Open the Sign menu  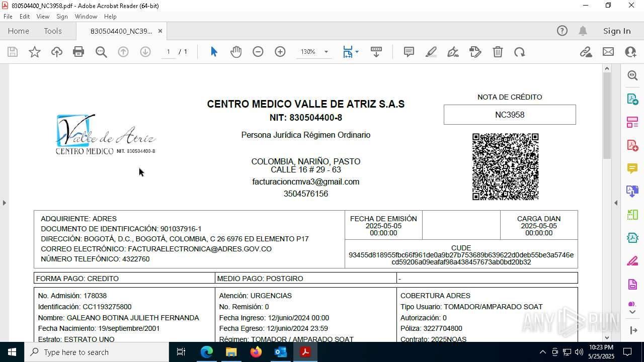62,17
